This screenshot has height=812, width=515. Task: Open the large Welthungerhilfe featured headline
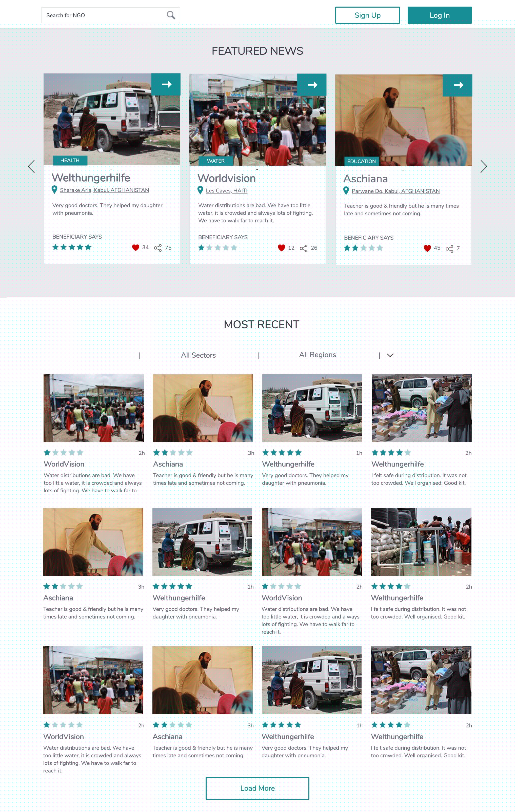(x=91, y=178)
